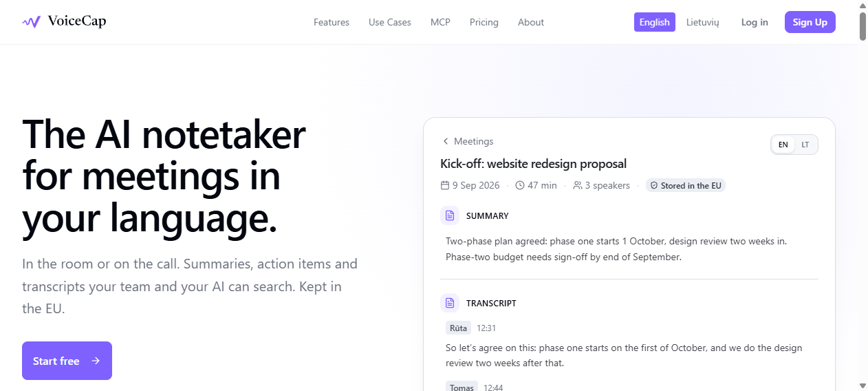
Task: Click the clock icon beside 47 min
Action: click(x=520, y=185)
